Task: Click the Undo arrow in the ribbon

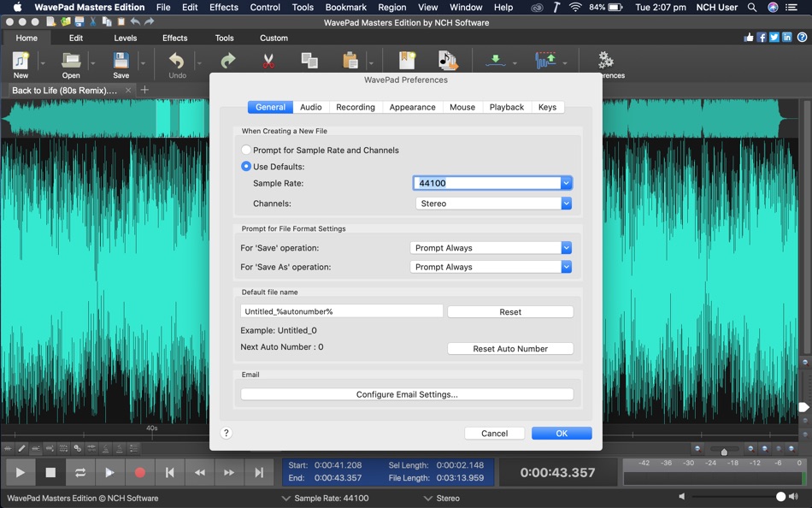Action: coord(177,61)
